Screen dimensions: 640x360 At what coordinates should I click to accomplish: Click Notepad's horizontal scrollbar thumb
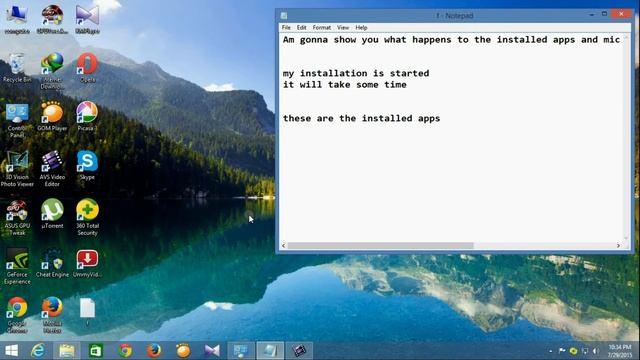tap(380, 246)
